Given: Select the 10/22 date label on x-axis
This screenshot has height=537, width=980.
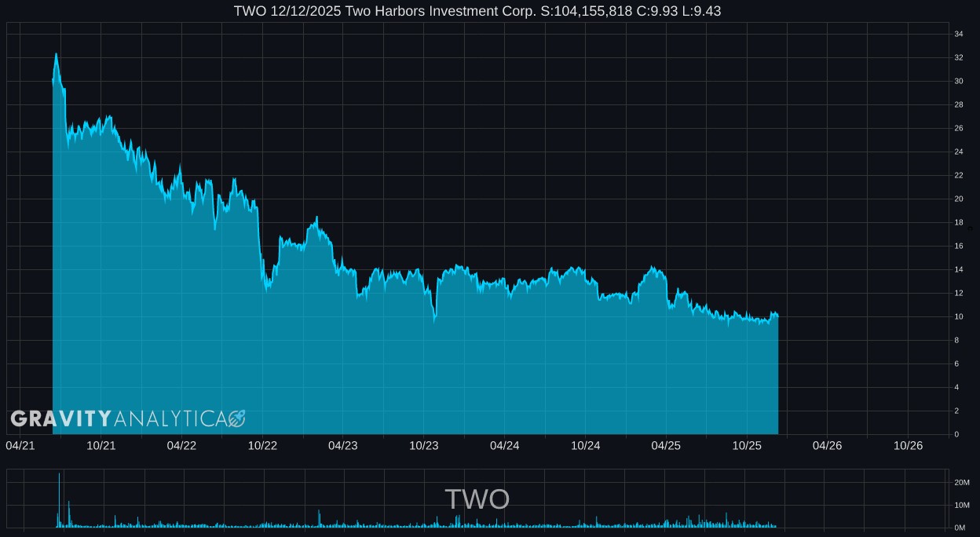Looking at the screenshot, I should [x=262, y=445].
